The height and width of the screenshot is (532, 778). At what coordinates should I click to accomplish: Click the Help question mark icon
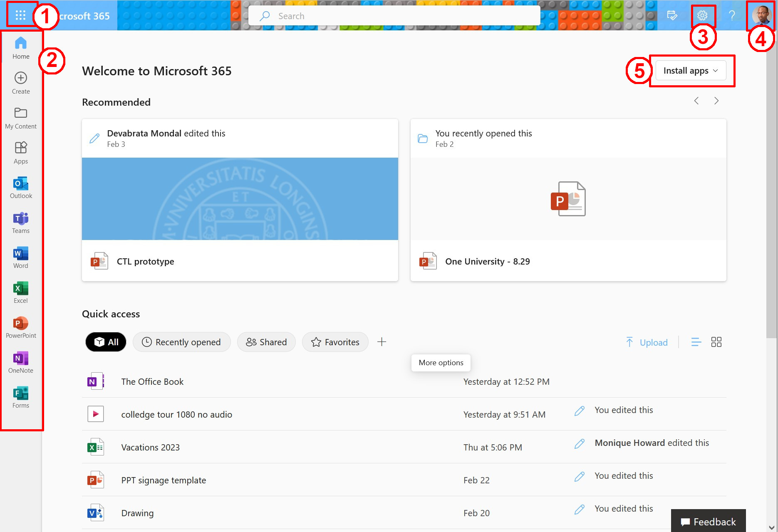point(732,16)
